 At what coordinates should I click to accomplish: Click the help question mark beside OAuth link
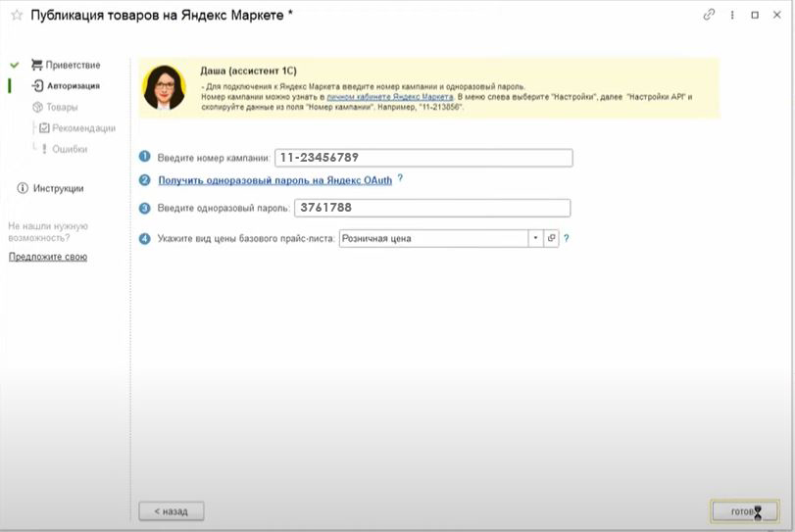(x=400, y=179)
